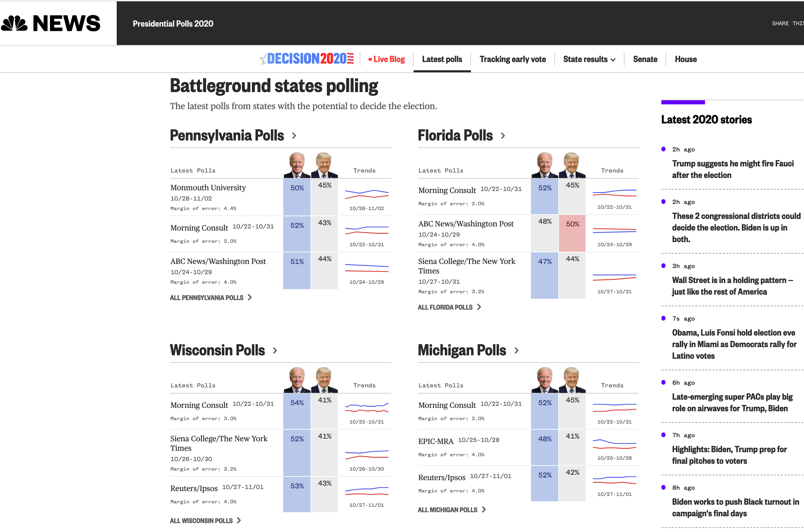Click the Battleground states polling heading

274,86
